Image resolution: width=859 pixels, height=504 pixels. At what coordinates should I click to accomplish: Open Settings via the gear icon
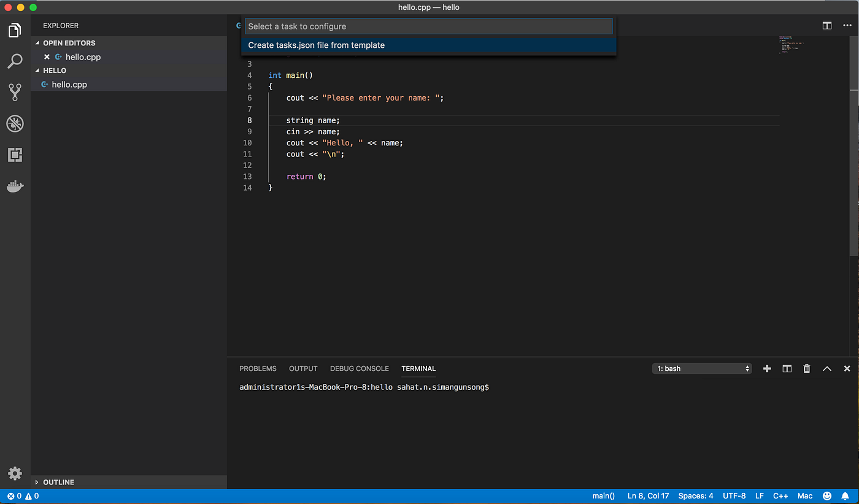pyautogui.click(x=15, y=473)
